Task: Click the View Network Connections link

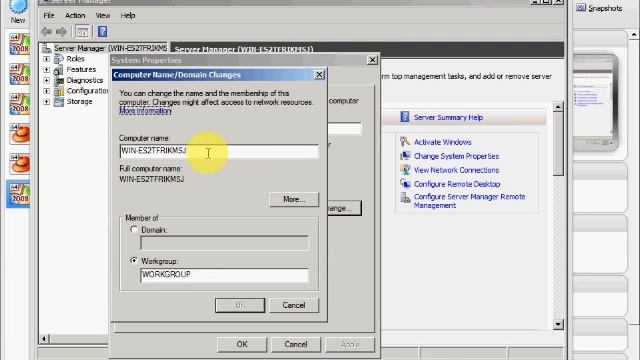Action: tap(456, 170)
